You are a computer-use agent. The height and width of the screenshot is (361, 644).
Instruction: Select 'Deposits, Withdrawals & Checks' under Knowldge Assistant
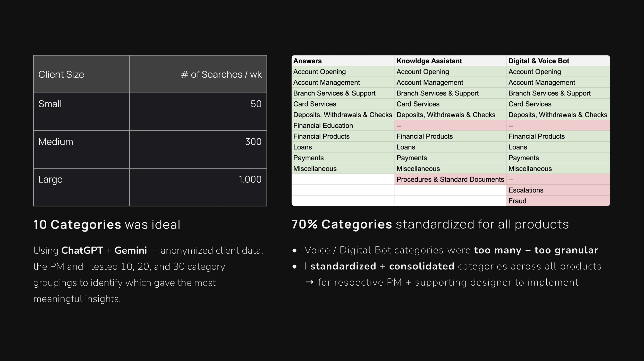coord(451,115)
